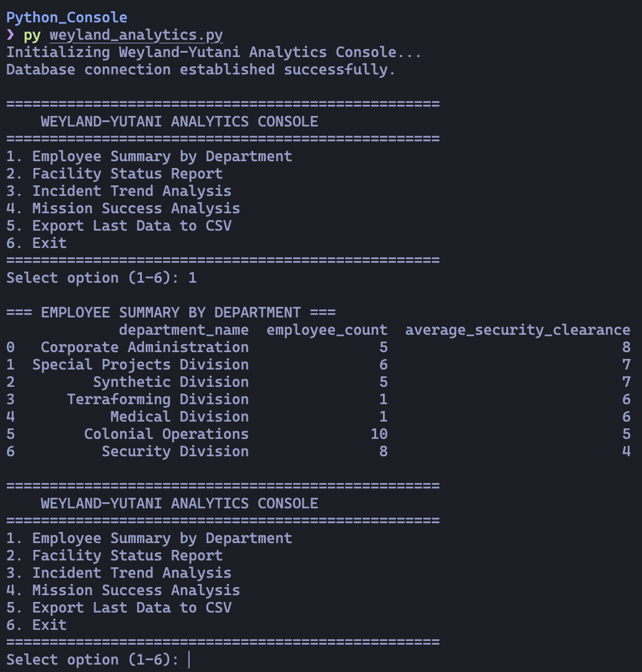Click the Colonial Operations row name
Screen dimensions: 642x672
click(166, 434)
